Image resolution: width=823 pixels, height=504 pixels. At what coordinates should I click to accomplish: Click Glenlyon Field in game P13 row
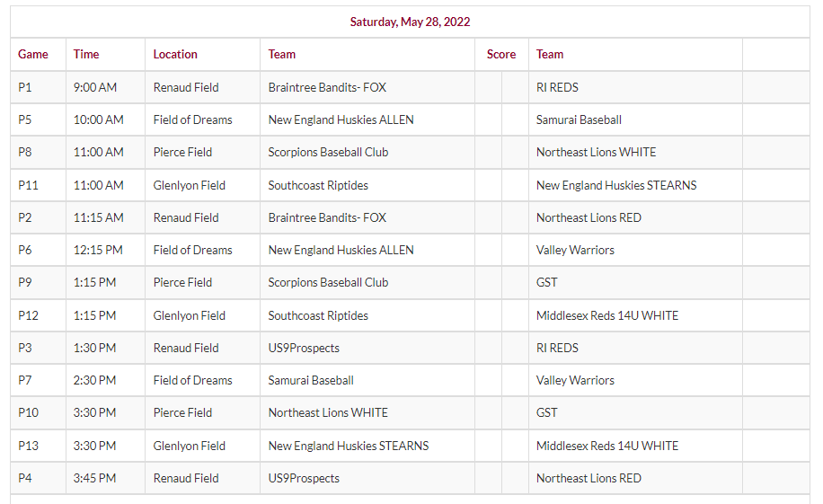click(x=189, y=446)
